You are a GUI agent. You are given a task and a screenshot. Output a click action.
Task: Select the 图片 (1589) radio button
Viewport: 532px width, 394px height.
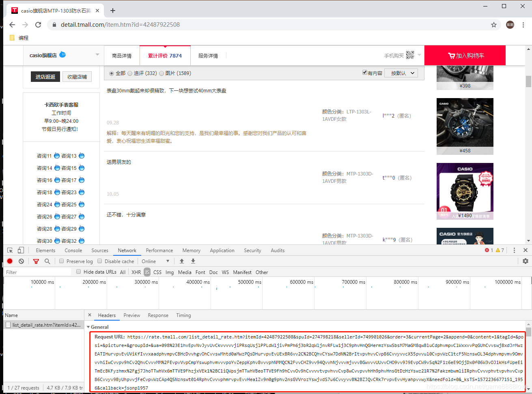162,73
